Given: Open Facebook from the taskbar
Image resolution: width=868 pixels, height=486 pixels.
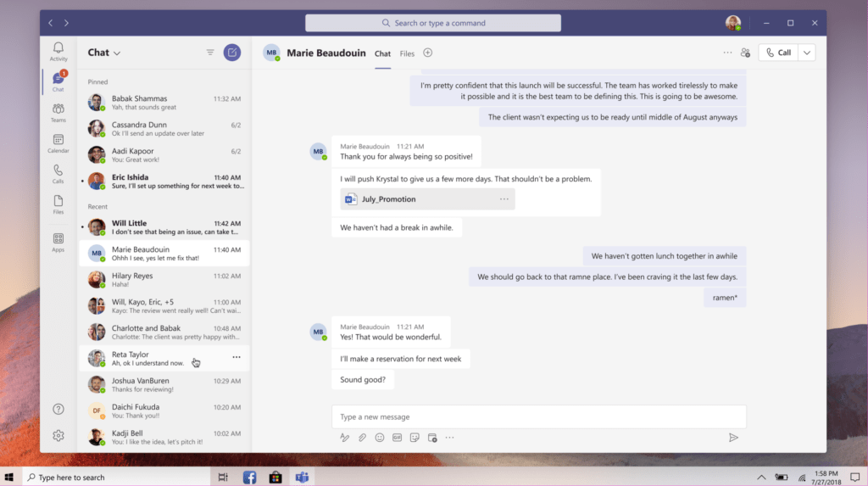Looking at the screenshot, I should point(250,478).
